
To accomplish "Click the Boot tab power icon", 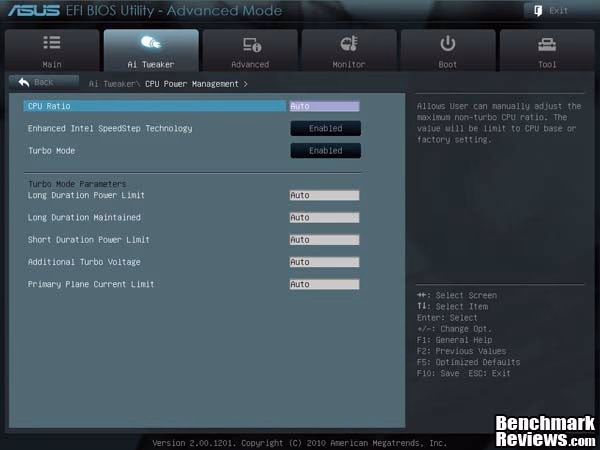I will point(448,43).
